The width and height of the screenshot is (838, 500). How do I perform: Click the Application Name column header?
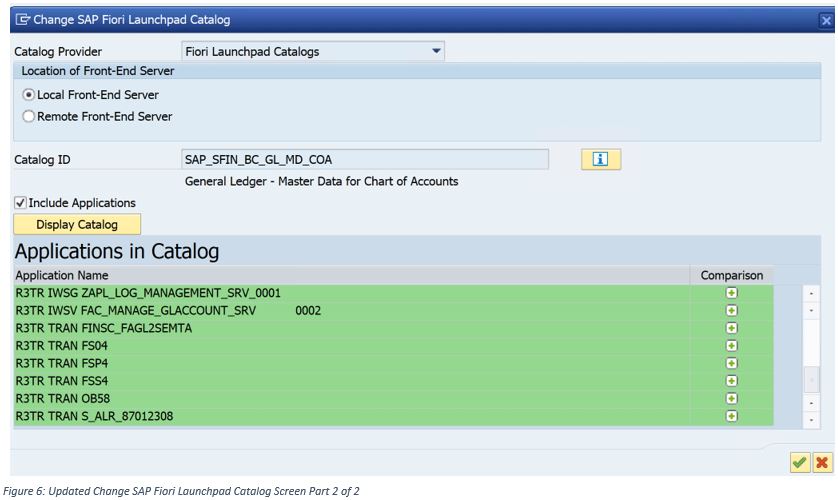[352, 275]
